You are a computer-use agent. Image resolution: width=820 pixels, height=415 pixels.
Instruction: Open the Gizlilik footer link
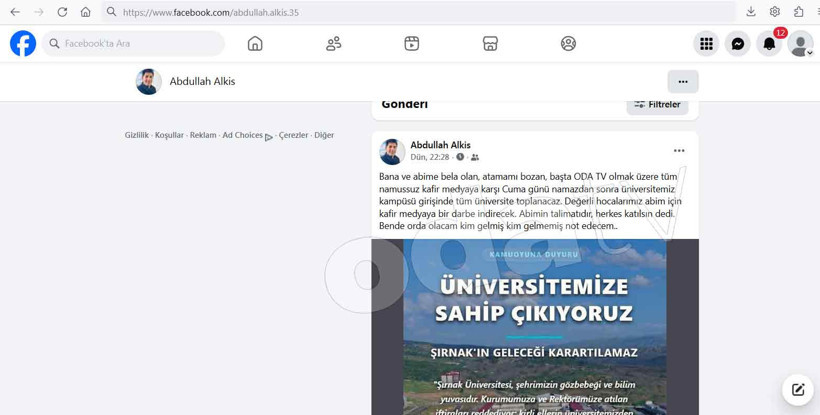pos(136,135)
